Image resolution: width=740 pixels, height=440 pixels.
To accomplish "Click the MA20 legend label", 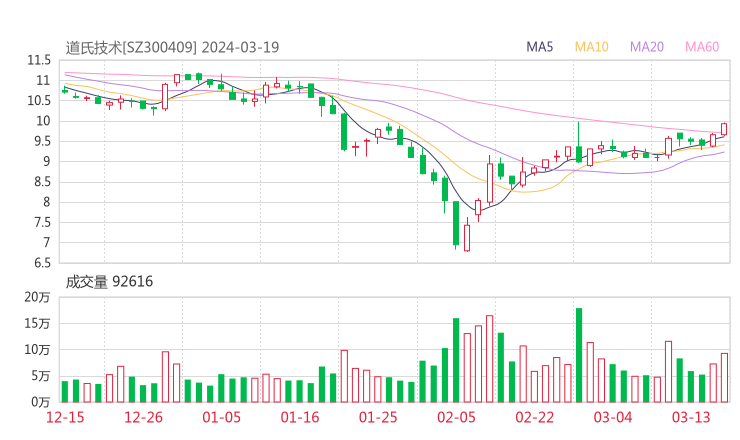I will (x=647, y=47).
